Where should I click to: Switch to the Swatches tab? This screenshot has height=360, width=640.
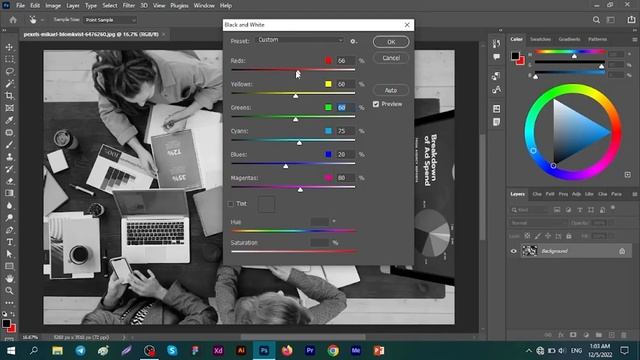pyautogui.click(x=540, y=40)
